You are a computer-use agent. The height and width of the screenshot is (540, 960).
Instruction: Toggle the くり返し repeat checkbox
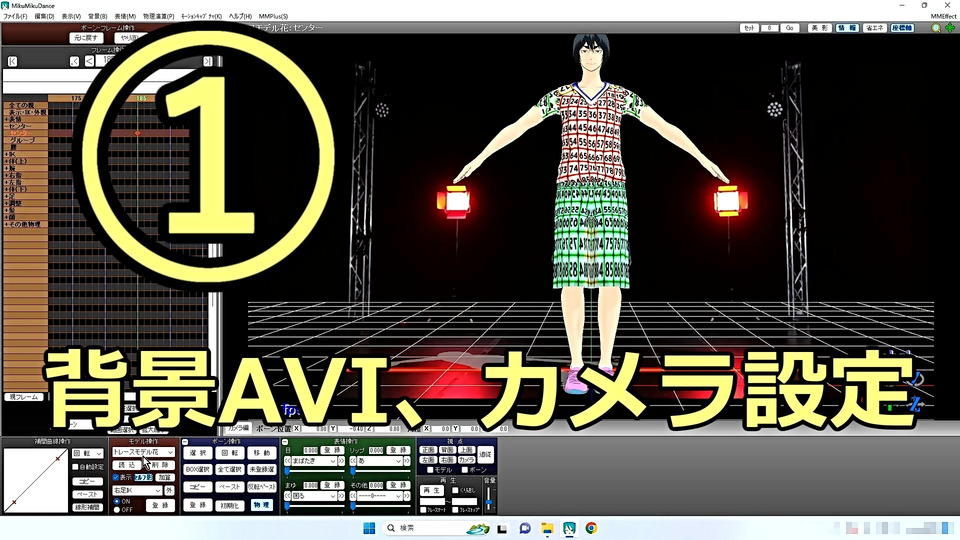tap(455, 490)
